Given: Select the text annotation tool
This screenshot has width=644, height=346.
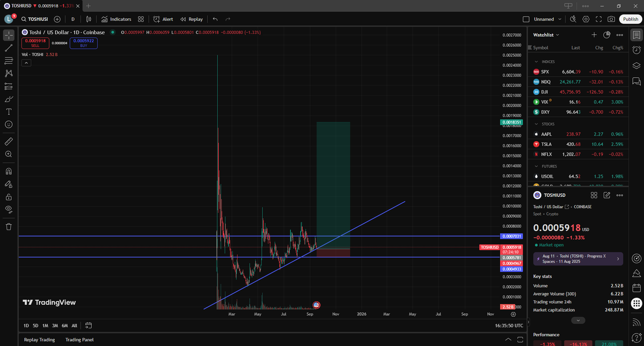Looking at the screenshot, I should tap(9, 112).
